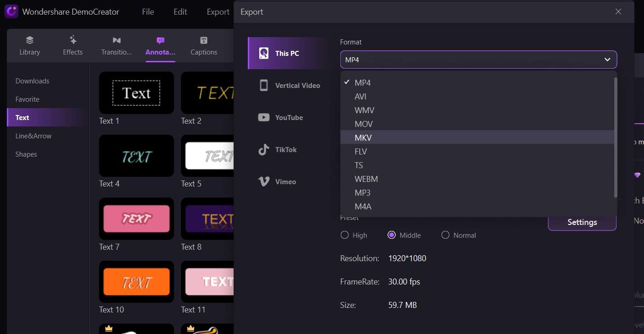Pick the Text 7 annotation thumbnail
644x334 pixels.
pyautogui.click(x=136, y=219)
